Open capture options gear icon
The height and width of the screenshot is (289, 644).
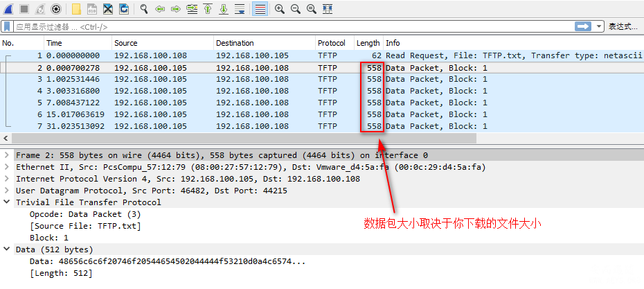[56, 9]
